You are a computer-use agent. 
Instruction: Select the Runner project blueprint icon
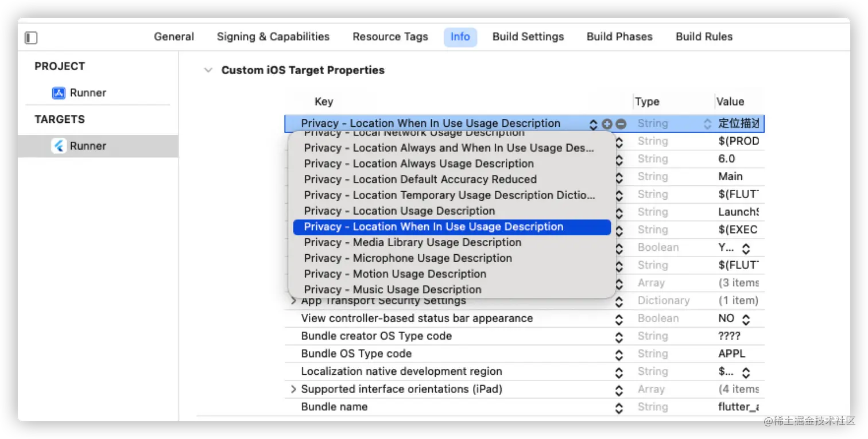(59, 93)
